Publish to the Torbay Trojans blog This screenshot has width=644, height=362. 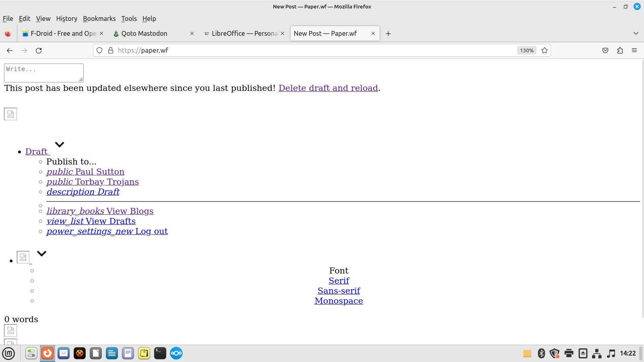point(93,182)
